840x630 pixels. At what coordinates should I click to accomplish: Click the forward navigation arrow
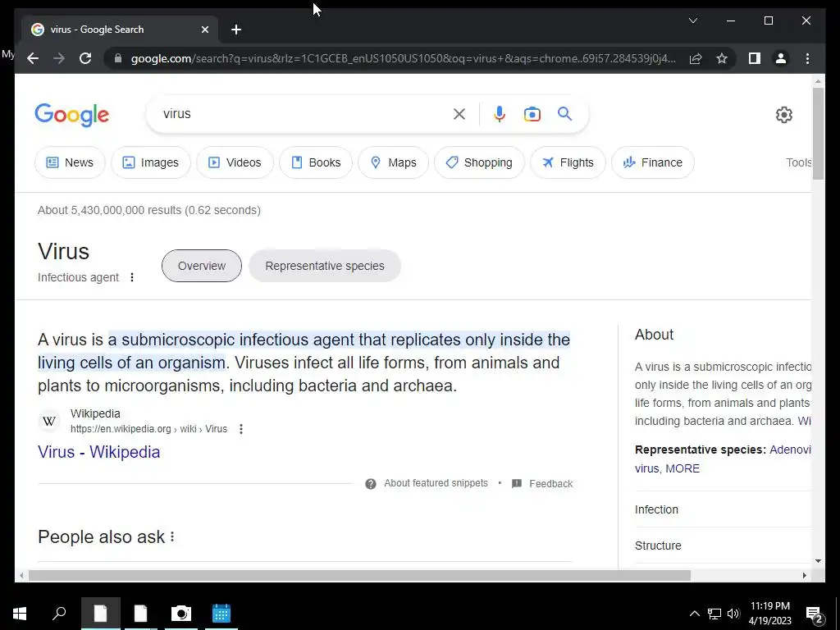click(59, 58)
